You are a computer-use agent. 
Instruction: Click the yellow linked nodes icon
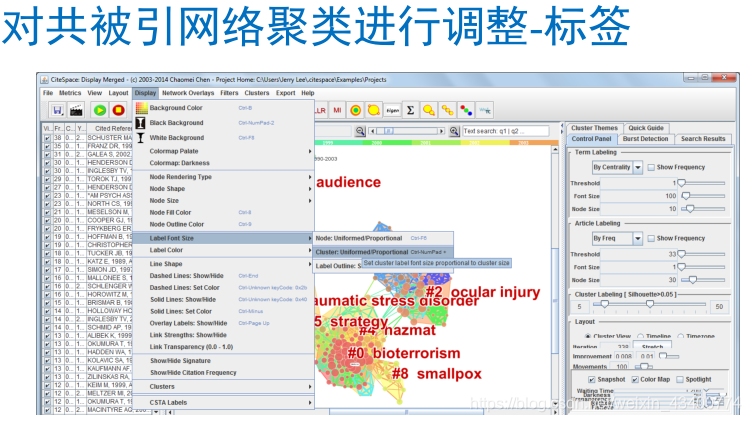pyautogui.click(x=447, y=111)
